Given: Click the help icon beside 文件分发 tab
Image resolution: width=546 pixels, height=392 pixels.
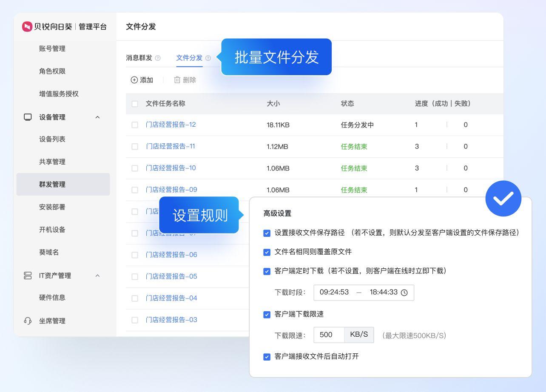Looking at the screenshot, I should (208, 58).
